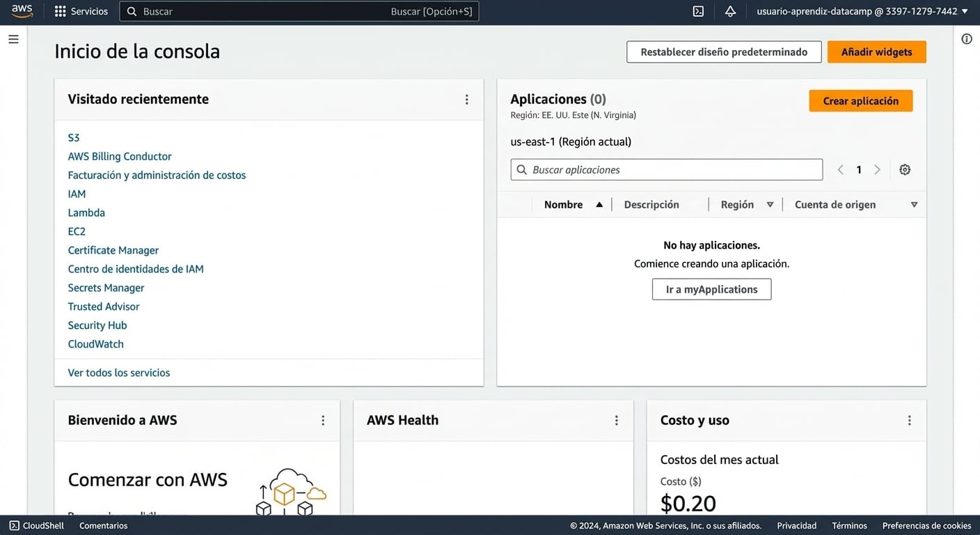Open the info panel icon

(x=967, y=39)
